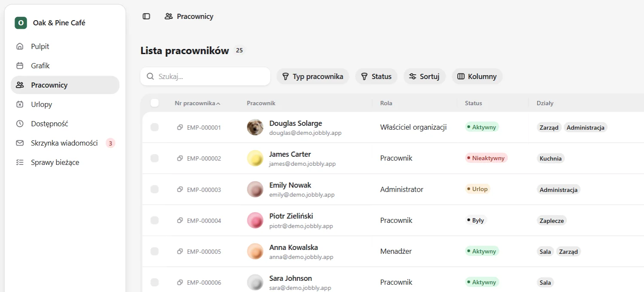
Task: Click Douglas Solarge's avatar photo
Action: 255,127
